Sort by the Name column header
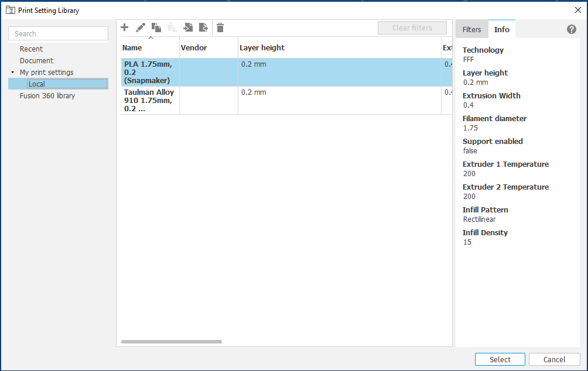 tap(150, 47)
